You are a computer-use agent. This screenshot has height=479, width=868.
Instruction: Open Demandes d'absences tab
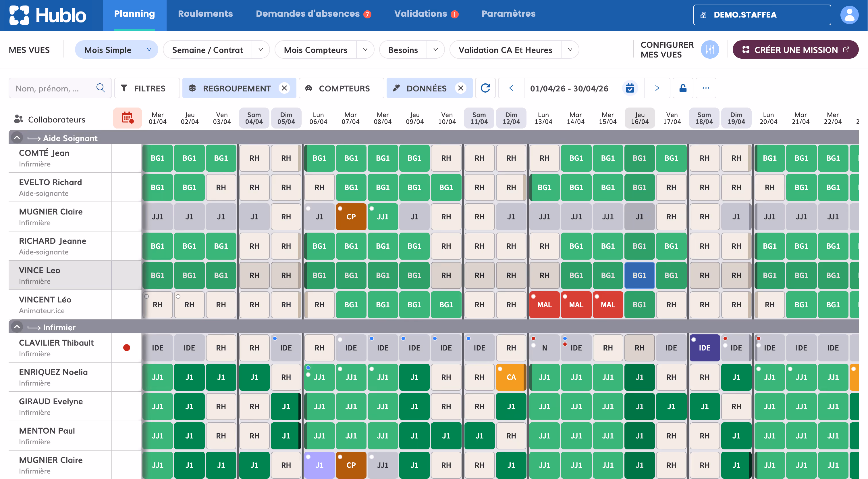(x=313, y=14)
